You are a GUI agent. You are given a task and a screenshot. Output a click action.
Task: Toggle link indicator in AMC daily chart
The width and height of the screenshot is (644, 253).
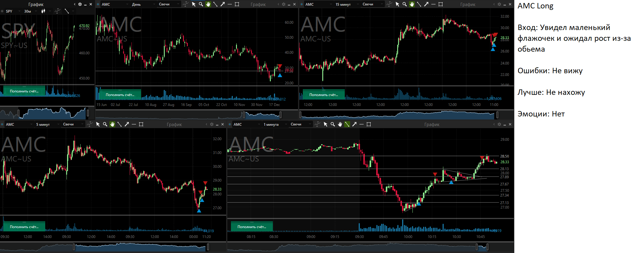click(x=98, y=4)
